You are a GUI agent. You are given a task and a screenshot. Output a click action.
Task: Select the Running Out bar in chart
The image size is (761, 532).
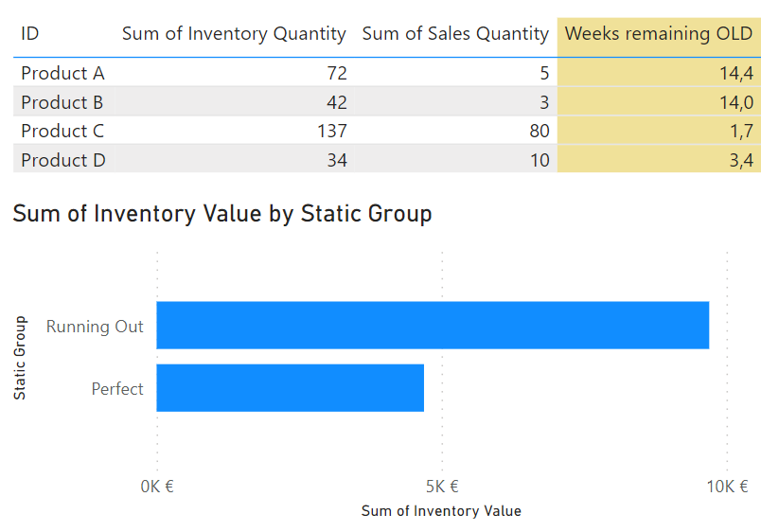coord(433,326)
